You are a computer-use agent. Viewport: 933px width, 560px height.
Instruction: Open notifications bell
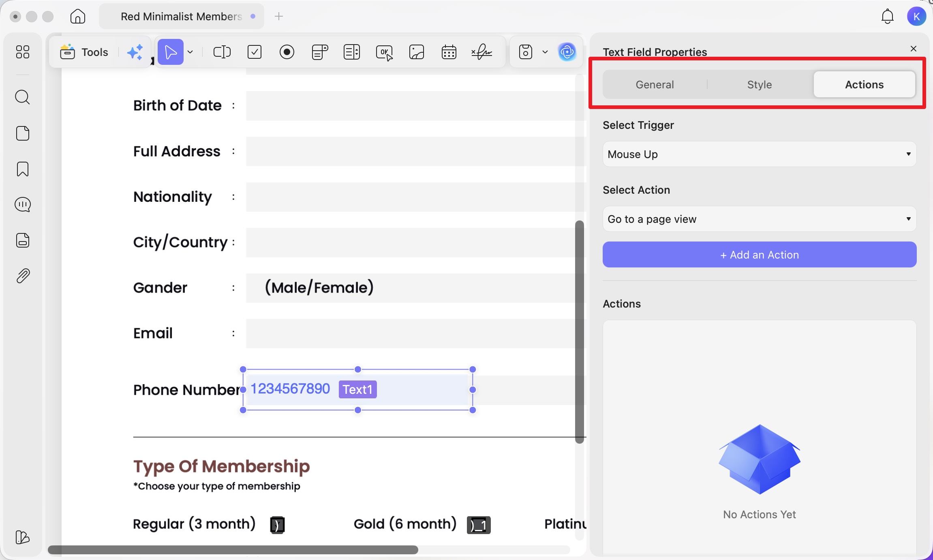tap(888, 17)
